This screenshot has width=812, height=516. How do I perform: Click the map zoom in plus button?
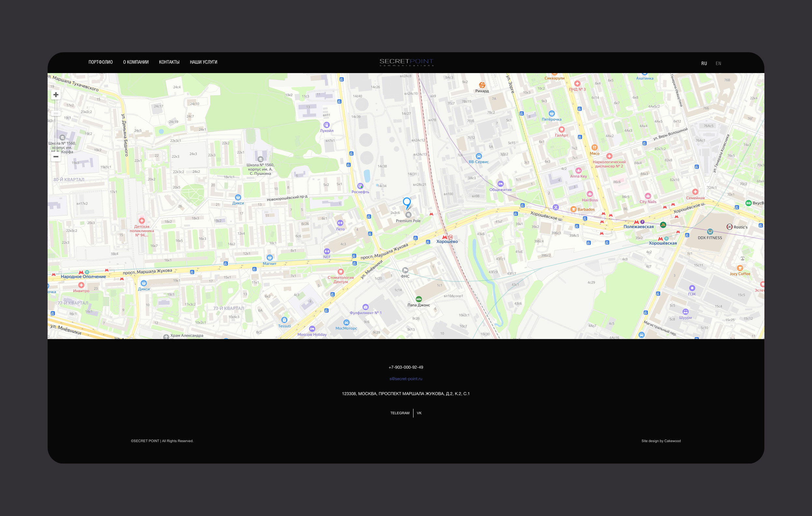56,95
